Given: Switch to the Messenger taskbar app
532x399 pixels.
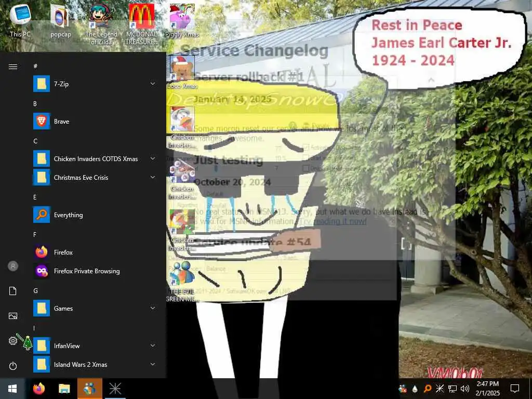Looking at the screenshot, I should point(90,389).
